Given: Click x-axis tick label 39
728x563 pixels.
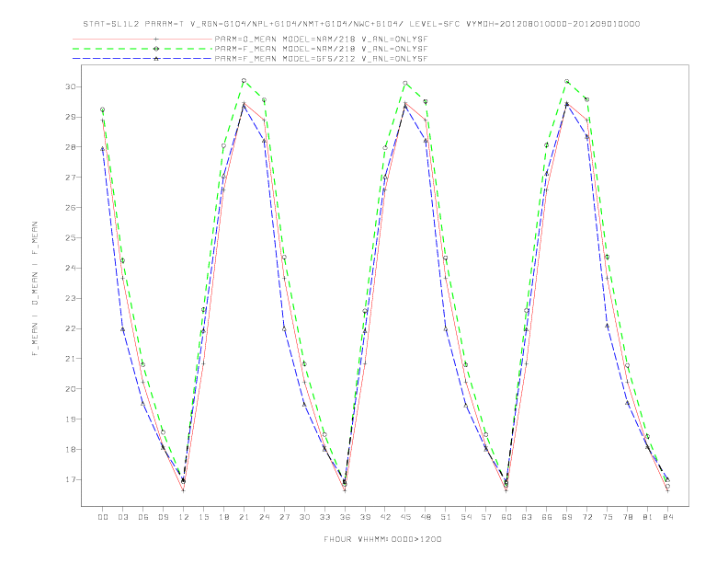Looking at the screenshot, I should (365, 517).
